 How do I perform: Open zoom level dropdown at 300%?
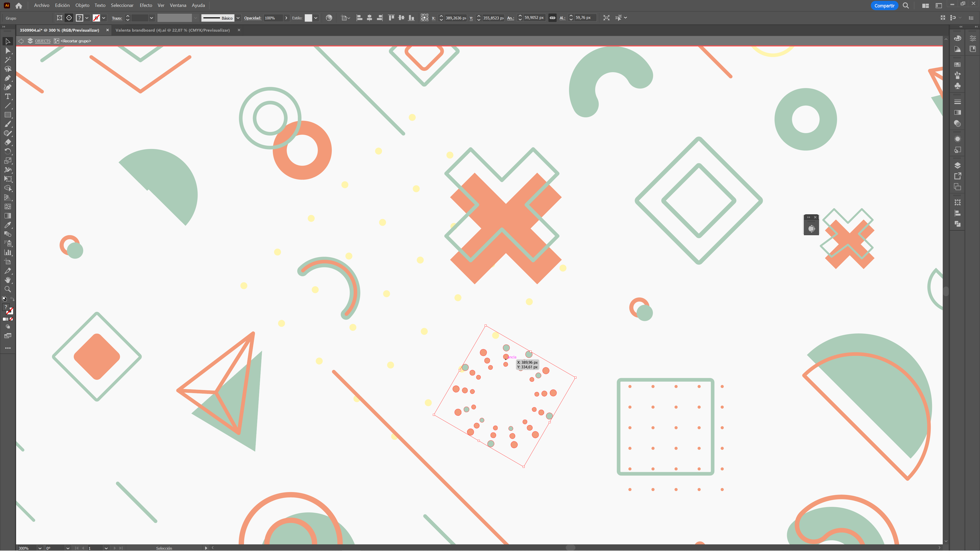coord(40,548)
